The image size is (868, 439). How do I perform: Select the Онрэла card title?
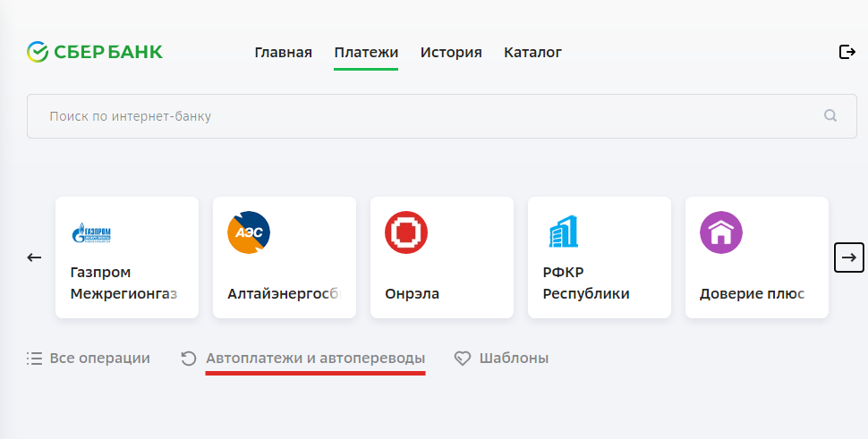coord(413,293)
